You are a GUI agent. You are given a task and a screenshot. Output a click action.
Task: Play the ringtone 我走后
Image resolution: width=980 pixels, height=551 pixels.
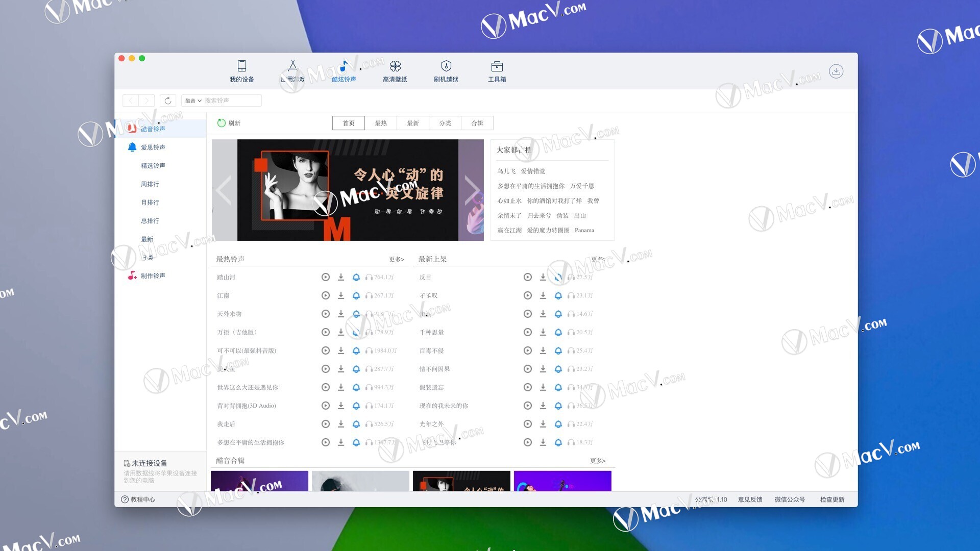(326, 424)
